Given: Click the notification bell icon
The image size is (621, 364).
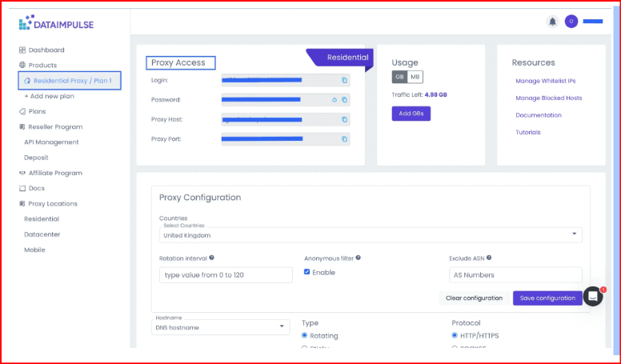Looking at the screenshot, I should [x=552, y=22].
